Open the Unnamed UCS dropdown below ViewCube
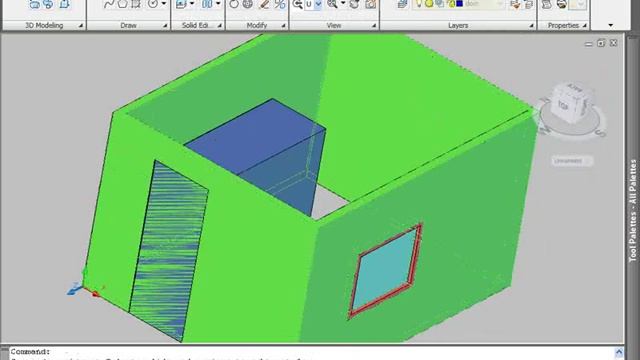This screenshot has width=640, height=360. 572,161
